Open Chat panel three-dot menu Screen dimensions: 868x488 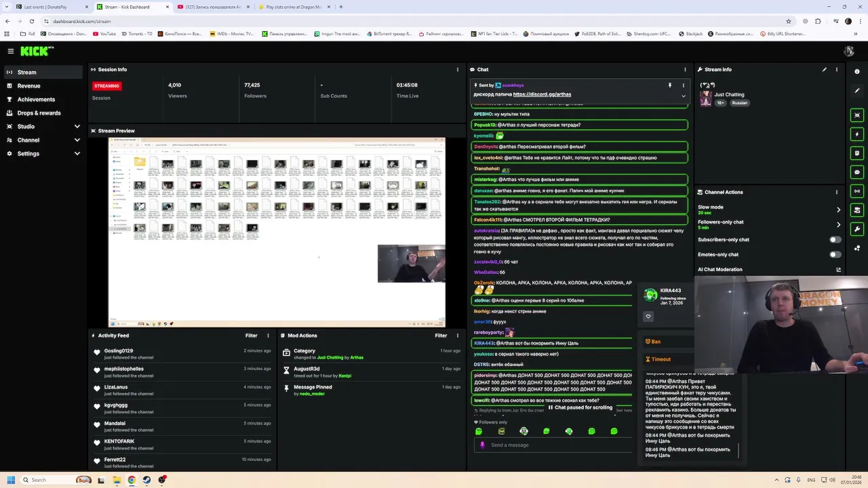click(685, 69)
